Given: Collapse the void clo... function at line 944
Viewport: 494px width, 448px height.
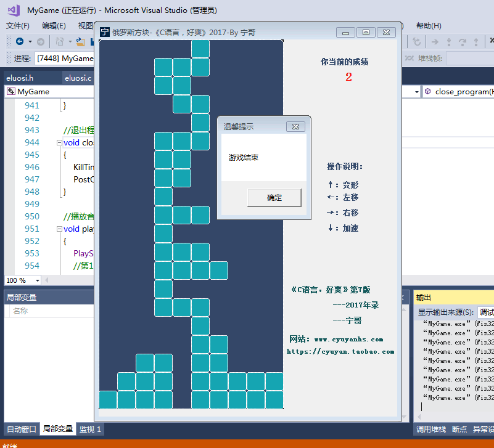Looking at the screenshot, I should 59,142.
